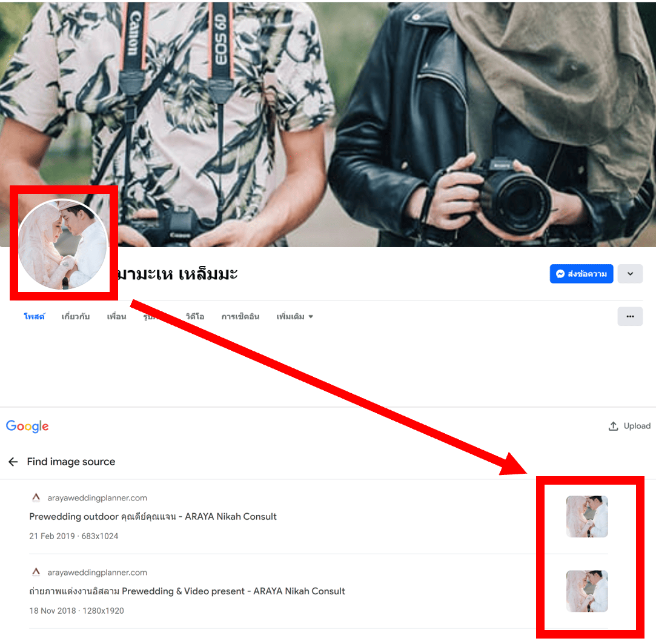Click the first search result thumbnail
This screenshot has height=644, width=656.
click(x=586, y=517)
